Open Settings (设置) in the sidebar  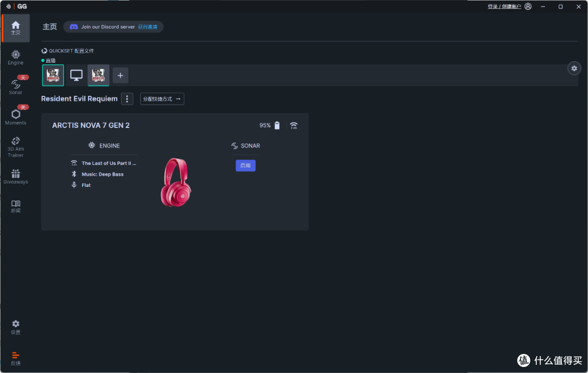click(x=15, y=327)
